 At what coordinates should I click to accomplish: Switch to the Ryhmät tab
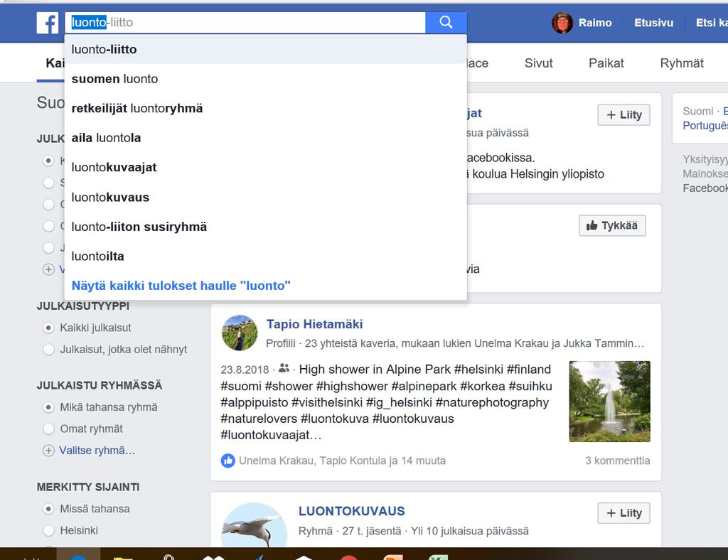point(682,63)
